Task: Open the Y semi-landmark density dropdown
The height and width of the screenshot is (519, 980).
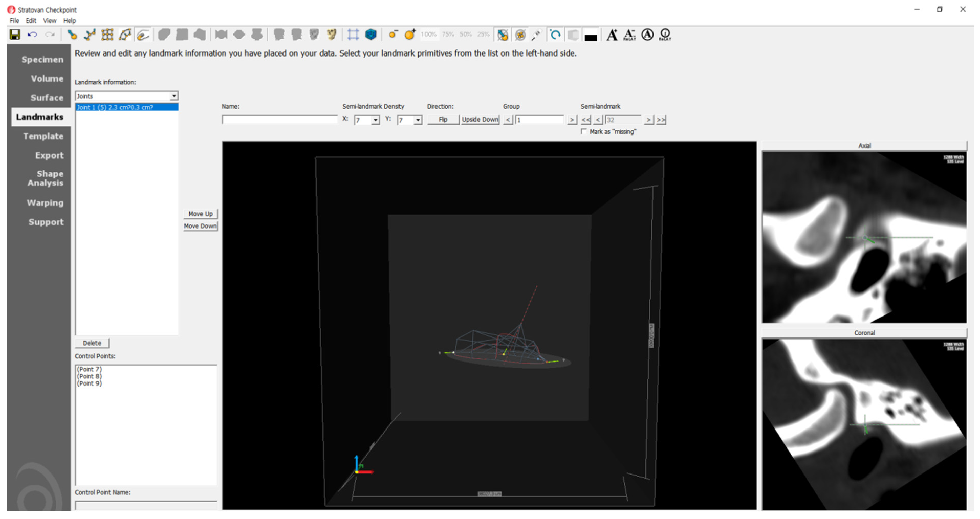Action: pos(418,120)
